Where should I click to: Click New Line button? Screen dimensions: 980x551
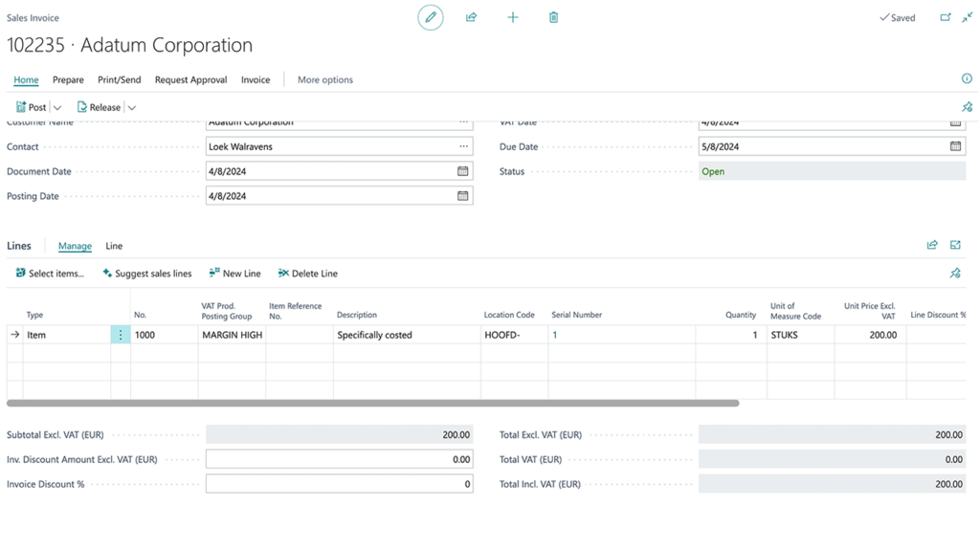[235, 274]
